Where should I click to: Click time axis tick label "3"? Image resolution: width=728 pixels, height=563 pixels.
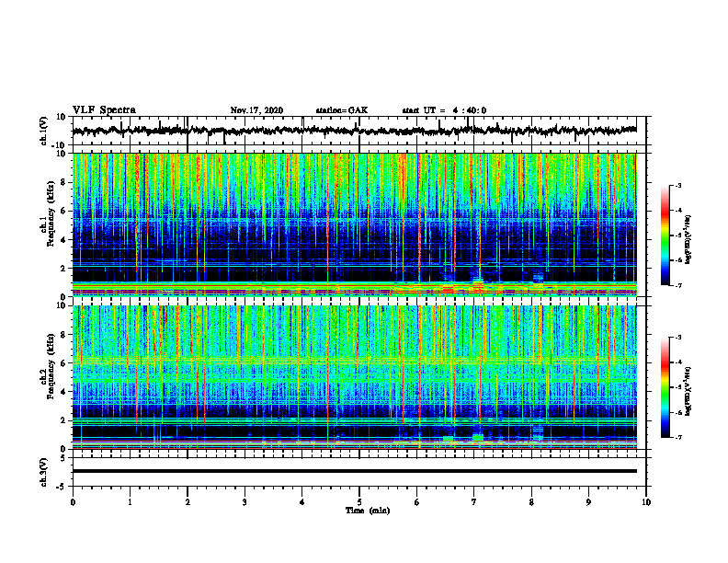pos(245,502)
